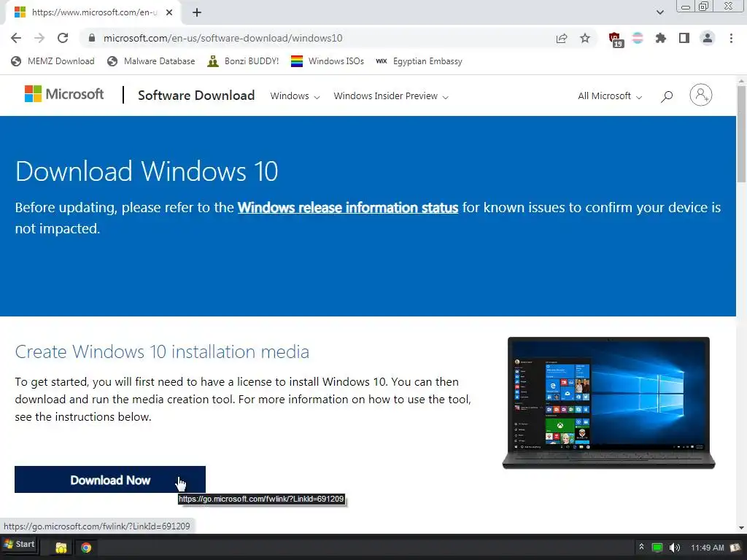Bookmark this page with the star icon
747x560 pixels.
pyautogui.click(x=585, y=38)
